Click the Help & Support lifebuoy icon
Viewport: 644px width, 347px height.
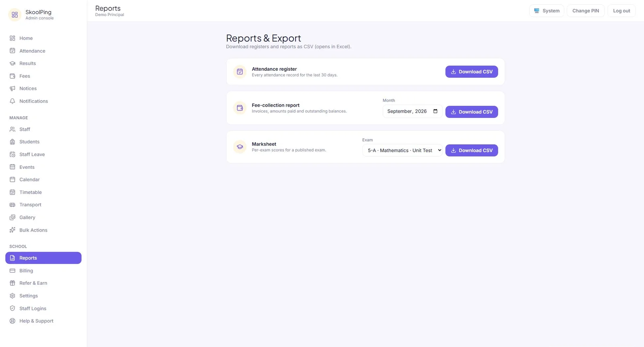[x=12, y=321]
